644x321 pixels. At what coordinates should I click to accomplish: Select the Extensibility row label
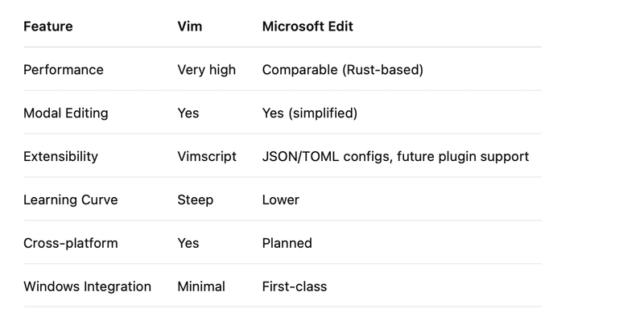[x=61, y=156]
